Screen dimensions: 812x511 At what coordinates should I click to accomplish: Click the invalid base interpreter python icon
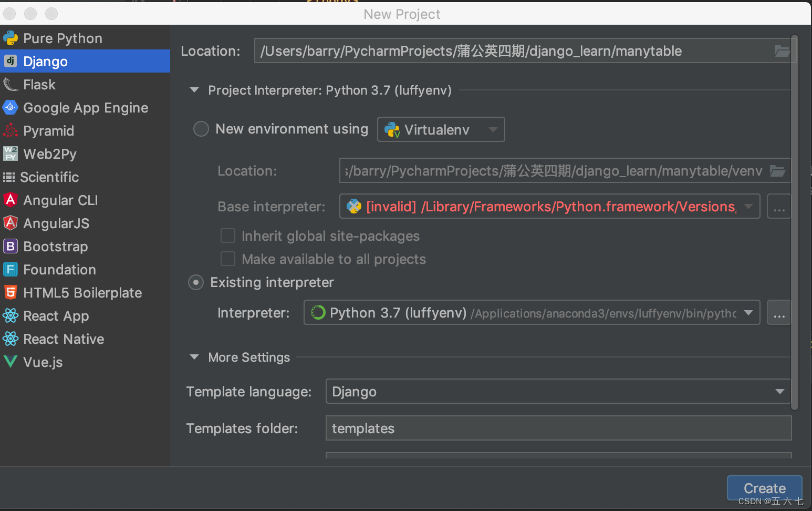click(x=355, y=207)
